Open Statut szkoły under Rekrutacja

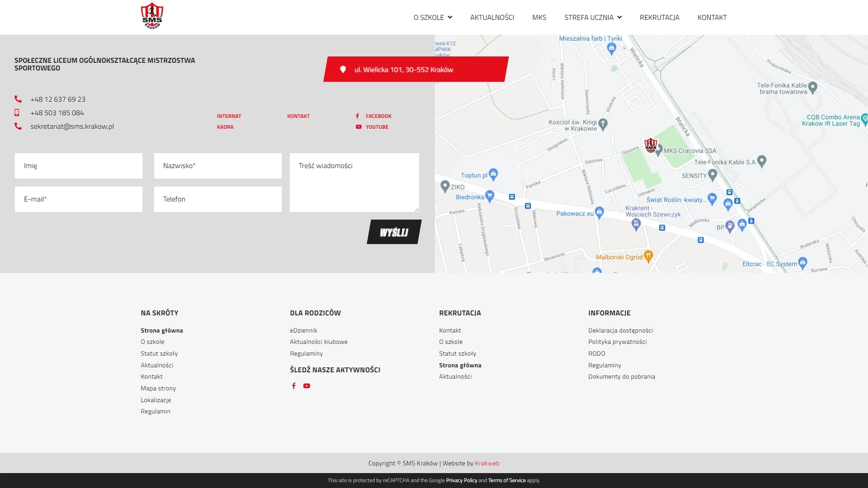458,353
